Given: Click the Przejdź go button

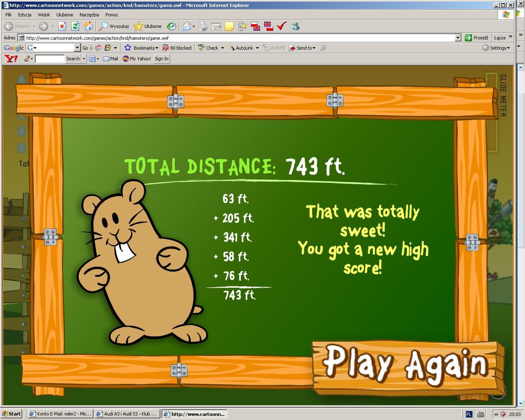Looking at the screenshot, I should click(477, 38).
